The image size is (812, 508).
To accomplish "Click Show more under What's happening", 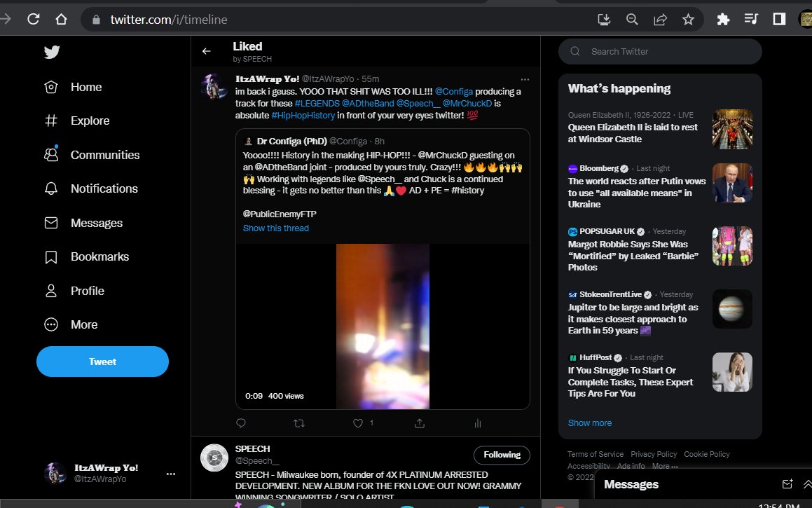I will (590, 423).
